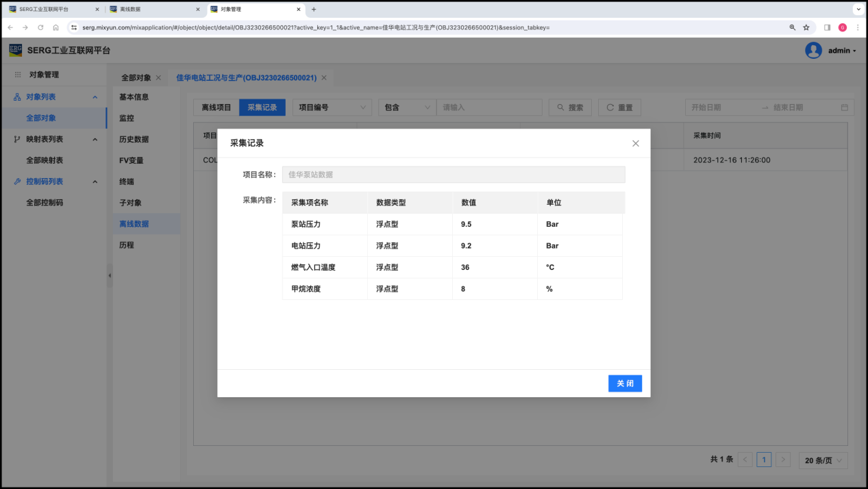This screenshot has width=868, height=489.
Task: Open a new browser tab
Action: pos(314,10)
